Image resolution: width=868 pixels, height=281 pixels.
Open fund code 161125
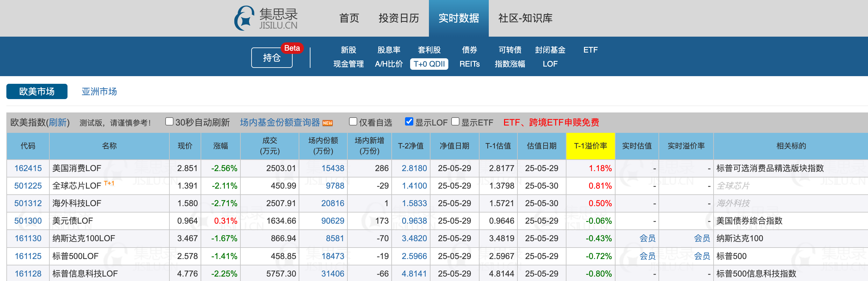point(28,256)
